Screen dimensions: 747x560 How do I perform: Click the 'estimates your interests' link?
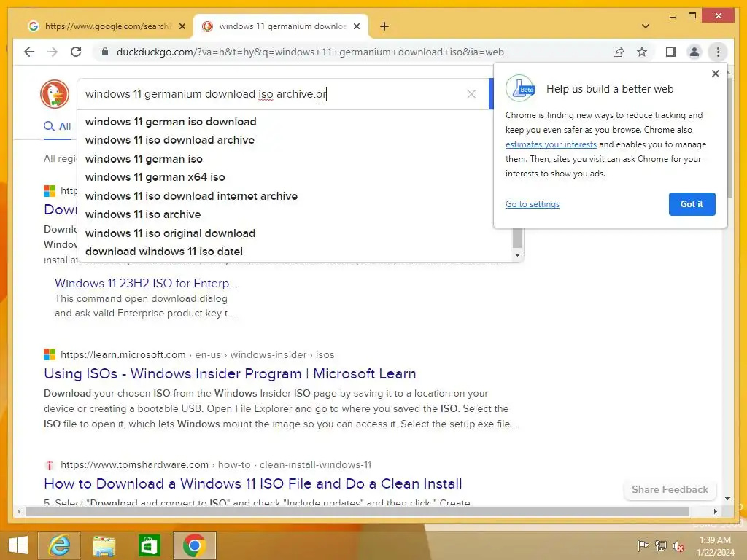click(551, 144)
